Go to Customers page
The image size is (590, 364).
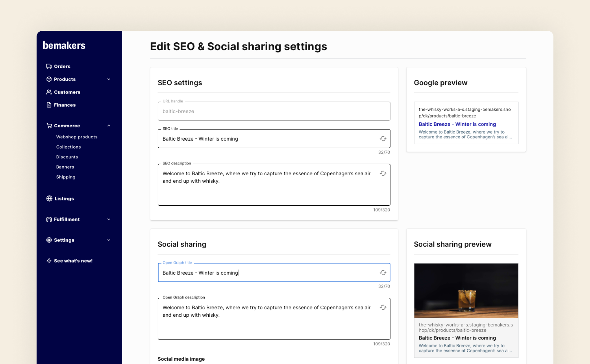click(67, 92)
